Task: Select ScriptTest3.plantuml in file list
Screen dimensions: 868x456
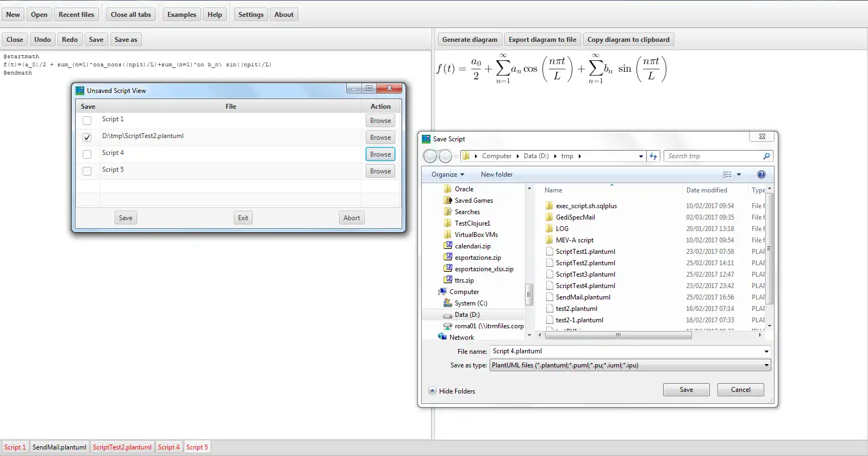Action: coord(585,274)
